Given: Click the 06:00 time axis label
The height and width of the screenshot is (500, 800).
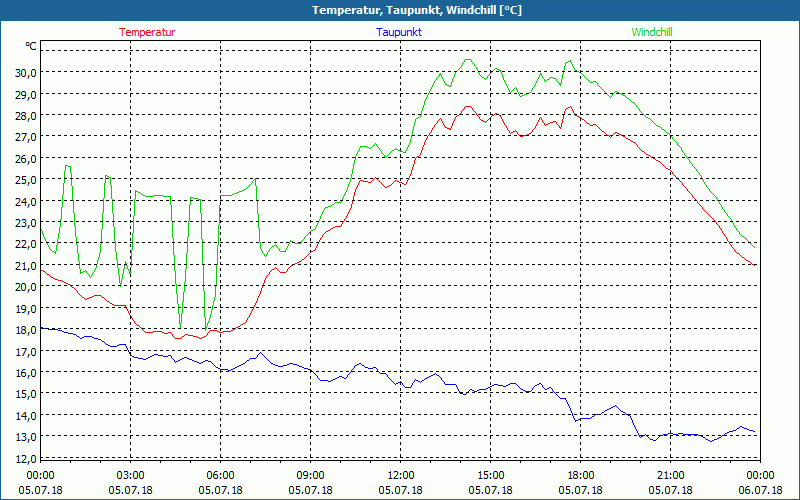Looking at the screenshot, I should coord(220,476).
